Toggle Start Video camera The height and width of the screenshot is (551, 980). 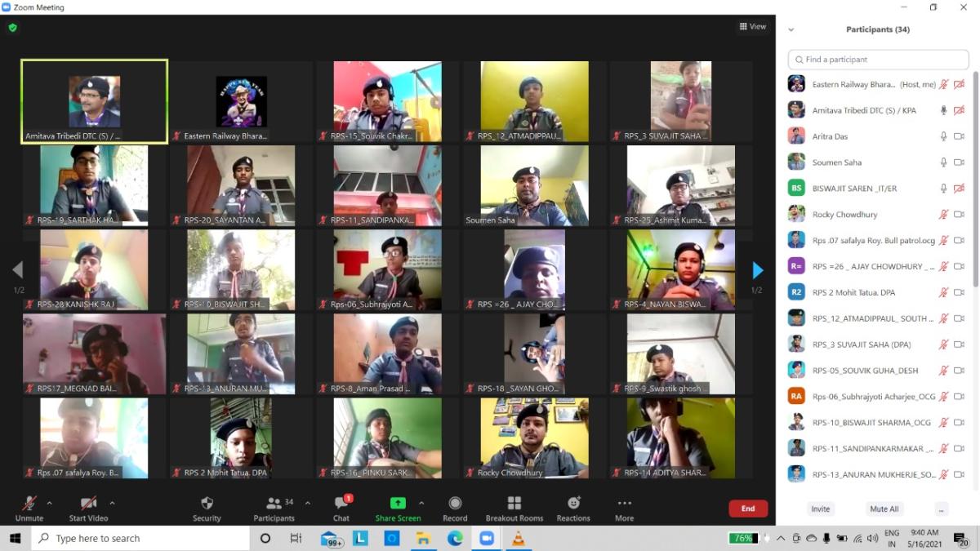[x=88, y=504]
